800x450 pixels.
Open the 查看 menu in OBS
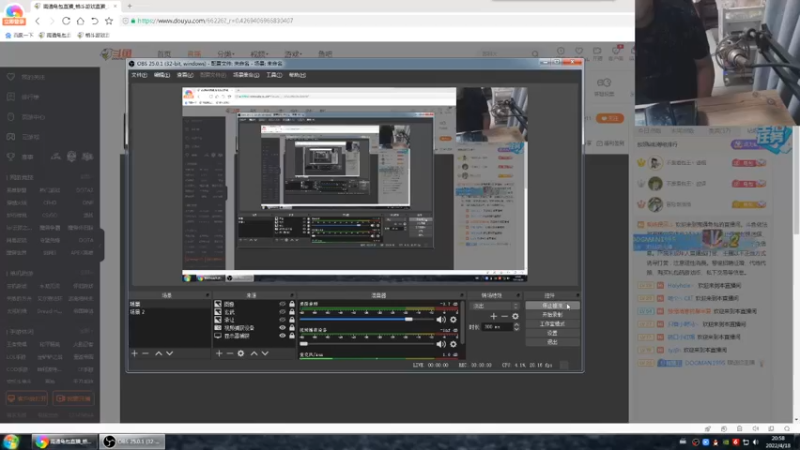185,75
